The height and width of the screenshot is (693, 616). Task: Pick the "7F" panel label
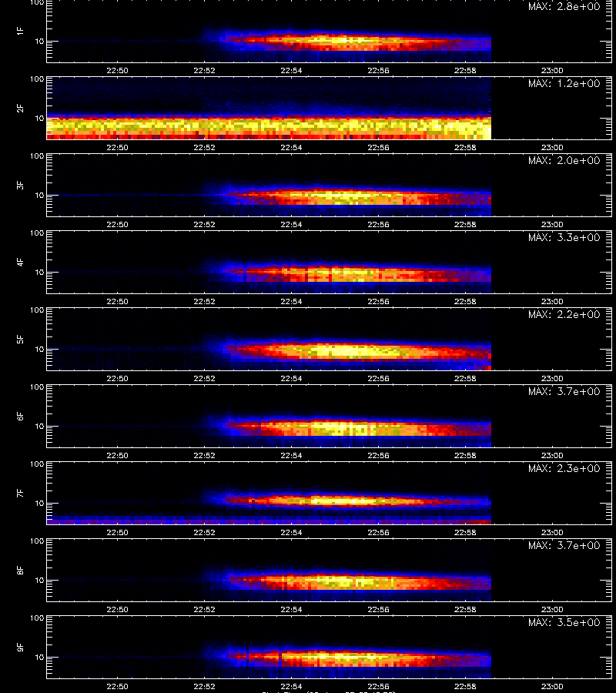point(20,493)
